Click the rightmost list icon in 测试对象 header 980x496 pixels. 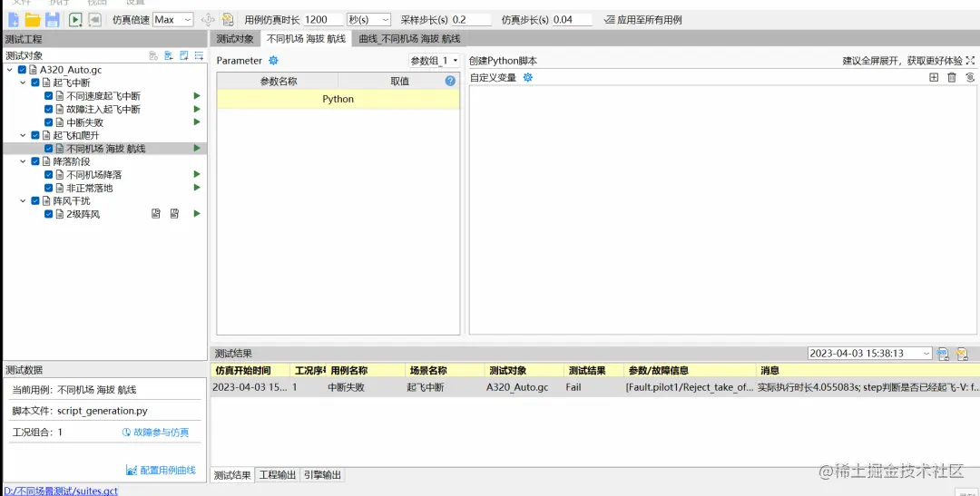point(199,55)
